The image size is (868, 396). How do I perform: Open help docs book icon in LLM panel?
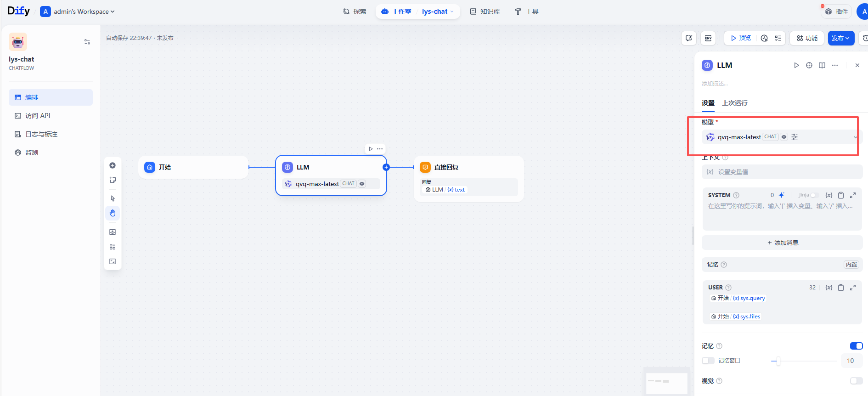coord(822,65)
